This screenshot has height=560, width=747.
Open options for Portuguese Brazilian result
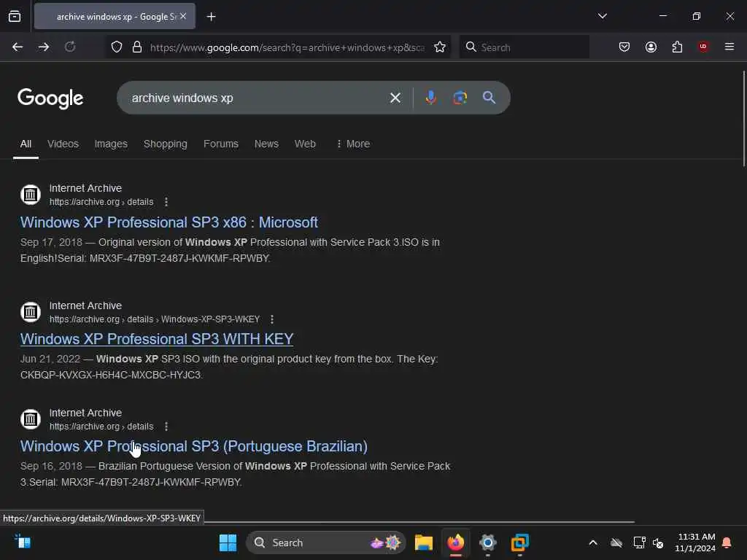pyautogui.click(x=166, y=426)
